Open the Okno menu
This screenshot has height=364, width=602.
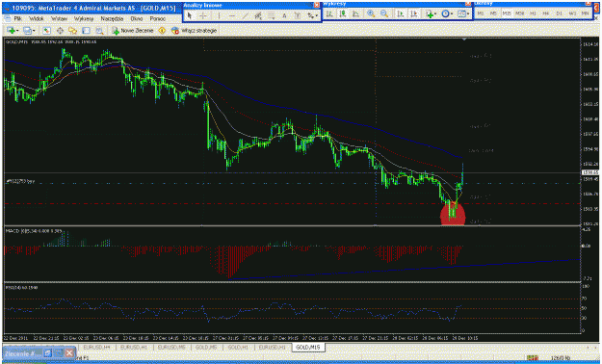(x=137, y=19)
